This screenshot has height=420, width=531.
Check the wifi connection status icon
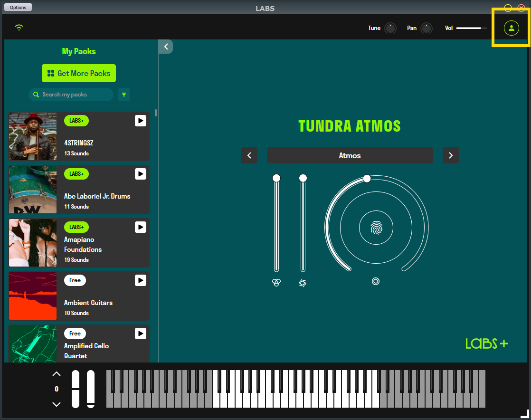coord(19,28)
